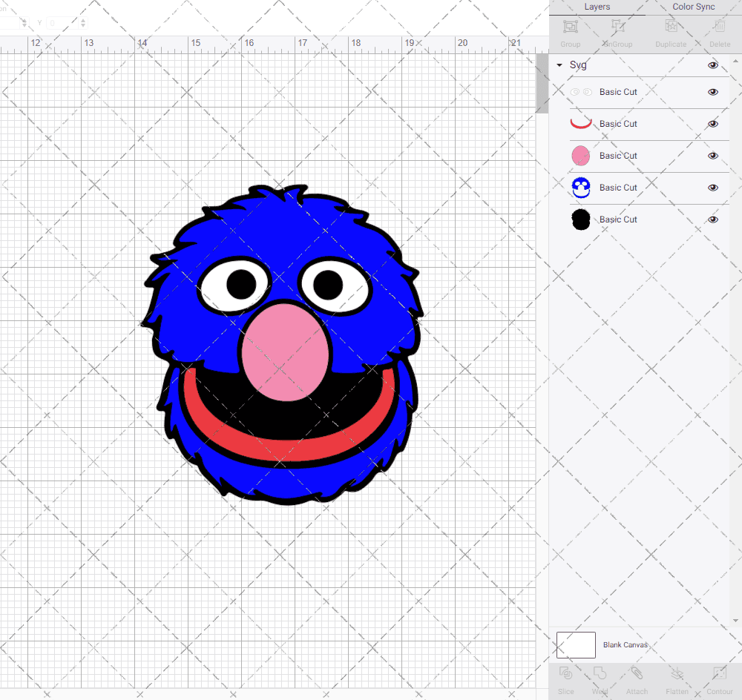Click the Delete trash icon

pos(720,27)
